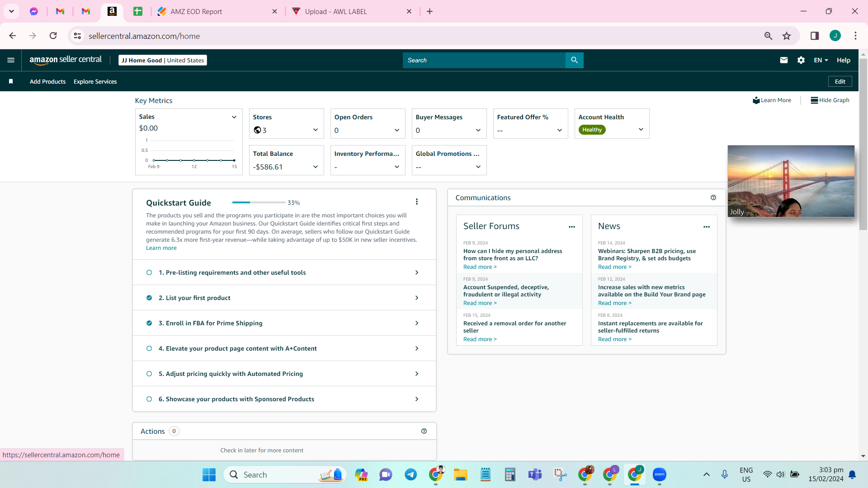This screenshot has width=868, height=488.
Task: Toggle step 6 Showcase products status circle
Action: tap(149, 399)
